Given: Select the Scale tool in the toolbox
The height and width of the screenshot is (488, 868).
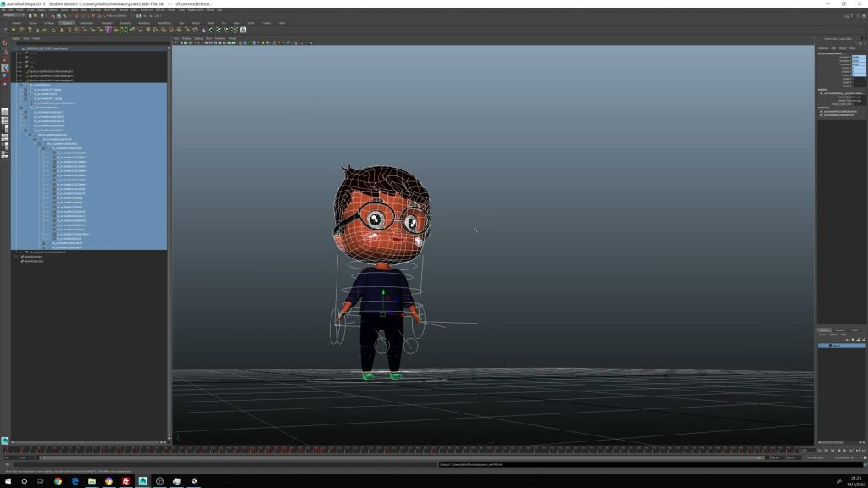Looking at the screenshot, I should (x=5, y=84).
